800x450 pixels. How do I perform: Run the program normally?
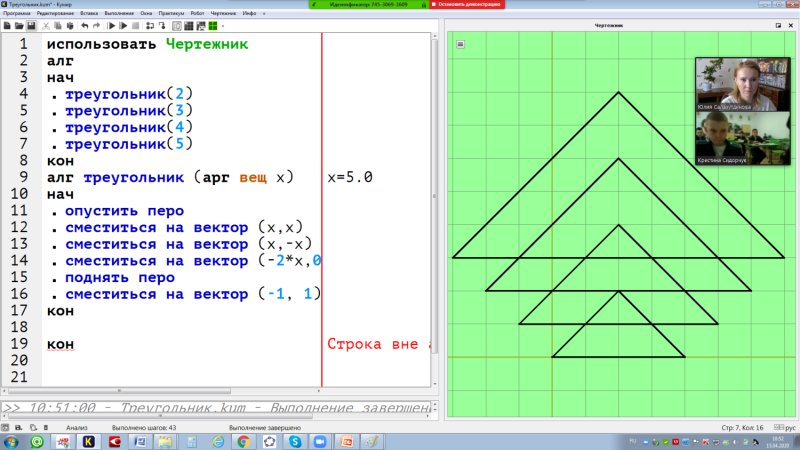[111, 26]
